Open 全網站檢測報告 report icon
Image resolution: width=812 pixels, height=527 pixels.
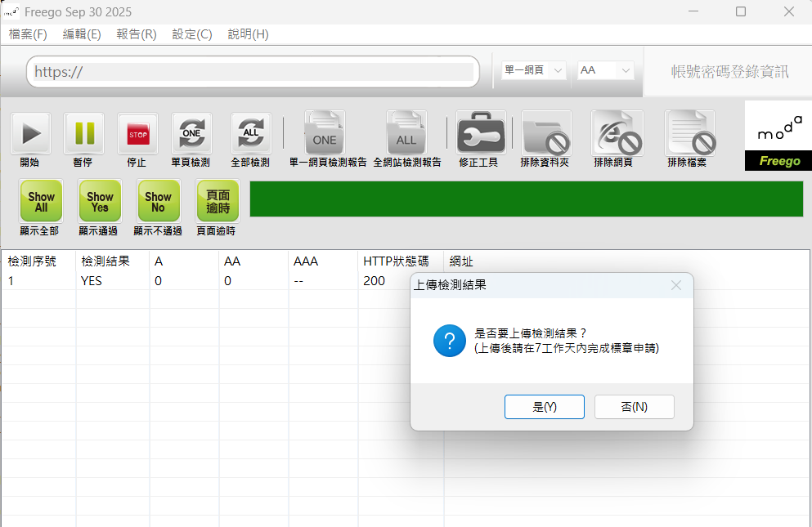coord(406,133)
